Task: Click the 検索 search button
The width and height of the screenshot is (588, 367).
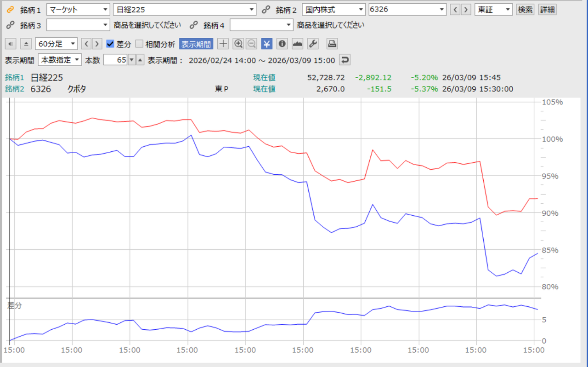Action: click(x=525, y=10)
